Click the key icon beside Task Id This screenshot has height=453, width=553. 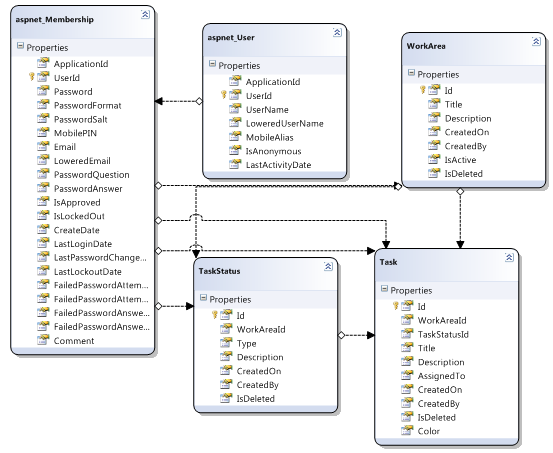(x=396, y=306)
